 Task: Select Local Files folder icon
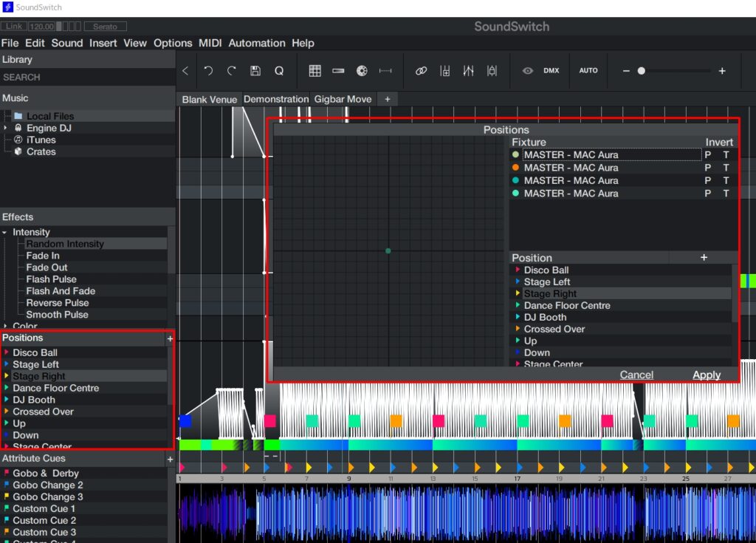pos(18,116)
